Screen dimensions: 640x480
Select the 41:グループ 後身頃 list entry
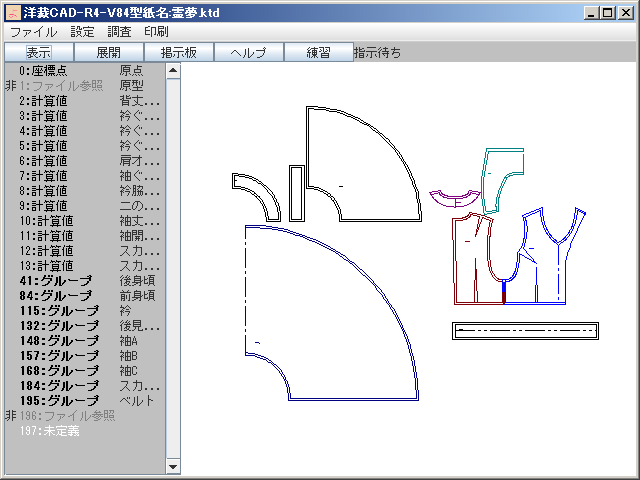pyautogui.click(x=80, y=281)
